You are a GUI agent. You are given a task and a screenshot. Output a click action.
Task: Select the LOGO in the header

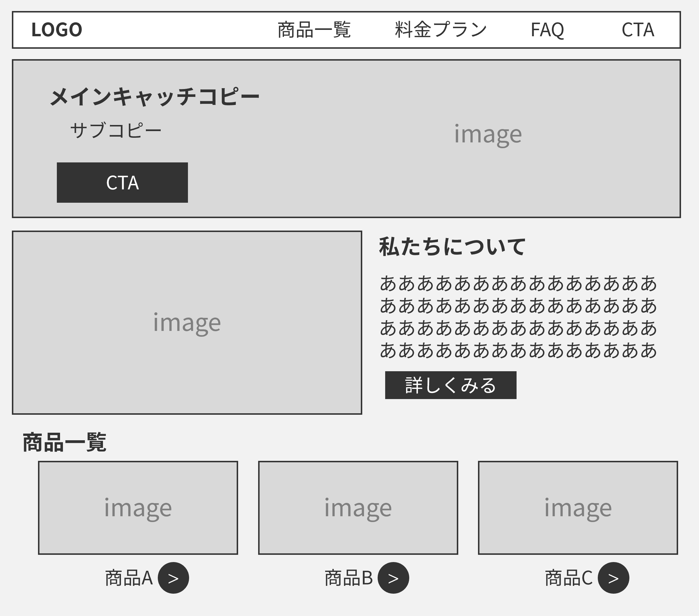tap(57, 30)
